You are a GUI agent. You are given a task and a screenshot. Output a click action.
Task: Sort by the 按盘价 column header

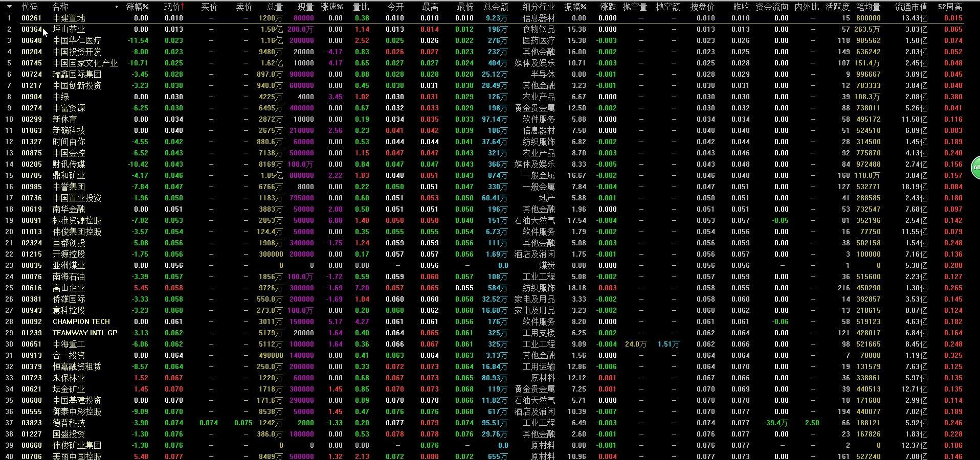coord(702,7)
